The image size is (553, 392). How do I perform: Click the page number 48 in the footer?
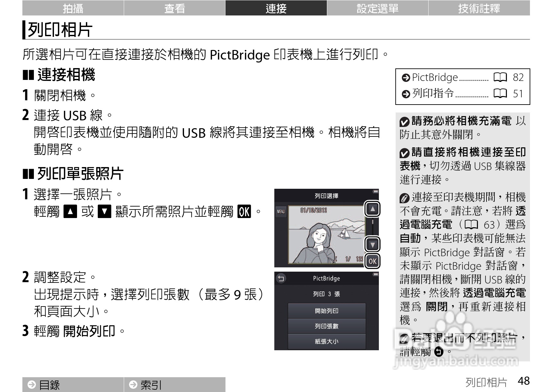pos(524,381)
